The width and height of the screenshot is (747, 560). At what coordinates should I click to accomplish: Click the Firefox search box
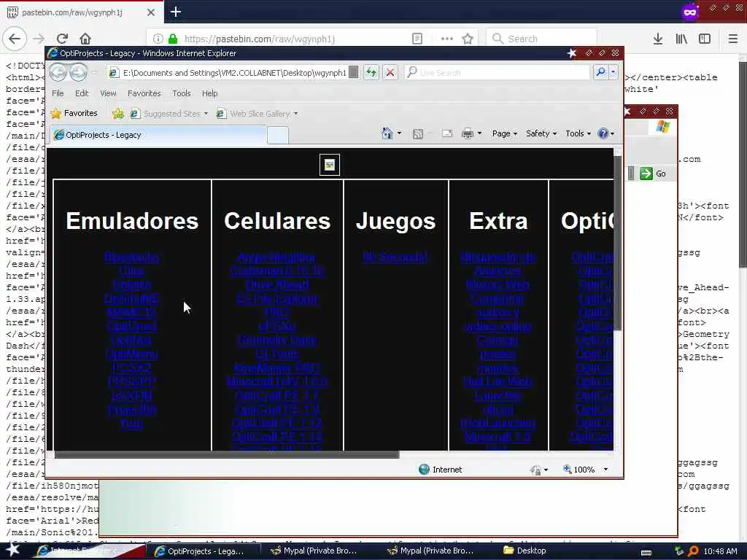[541, 39]
